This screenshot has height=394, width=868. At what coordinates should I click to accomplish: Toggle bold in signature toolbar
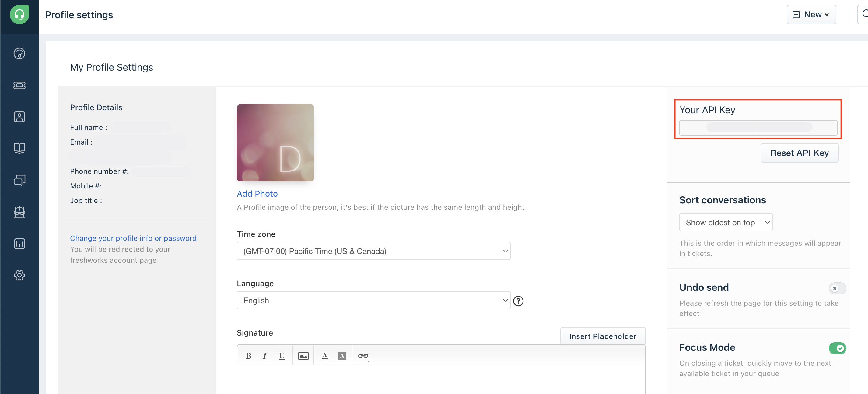pos(248,356)
